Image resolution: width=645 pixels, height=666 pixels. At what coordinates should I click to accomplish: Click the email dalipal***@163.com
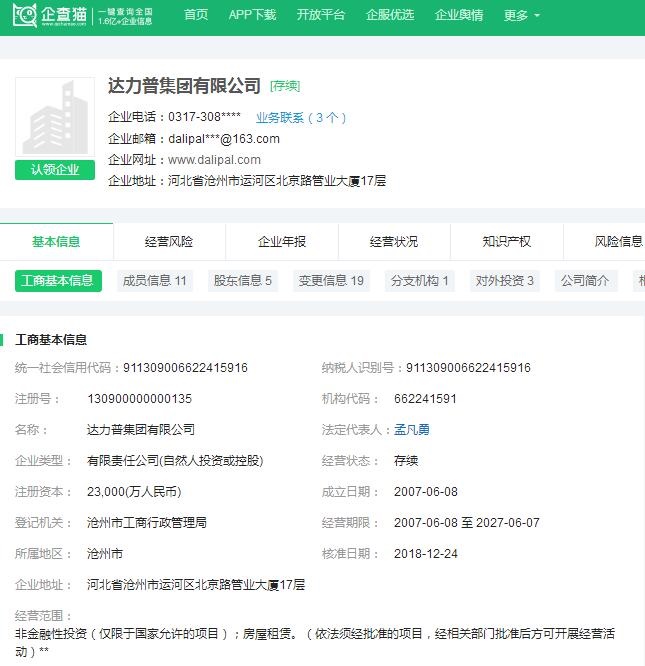point(224,139)
